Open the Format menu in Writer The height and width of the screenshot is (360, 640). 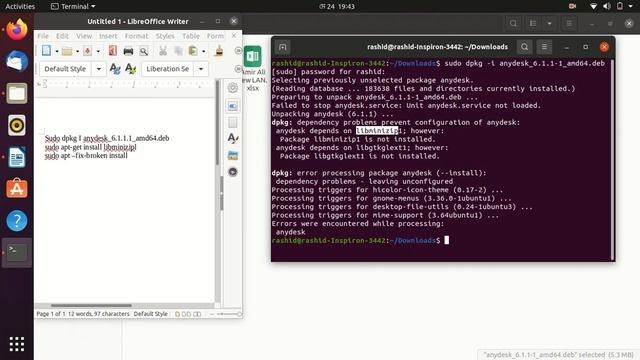pyautogui.click(x=136, y=36)
